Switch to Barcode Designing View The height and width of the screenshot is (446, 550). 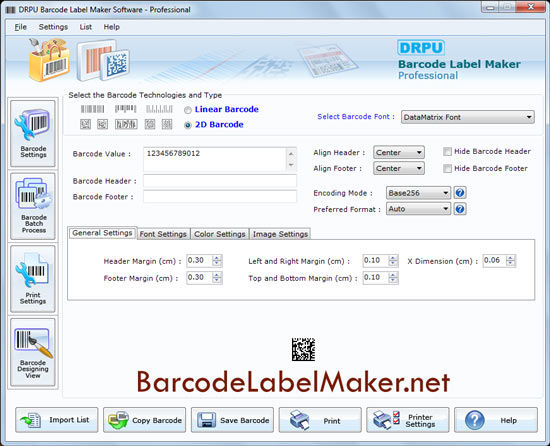pos(33,352)
